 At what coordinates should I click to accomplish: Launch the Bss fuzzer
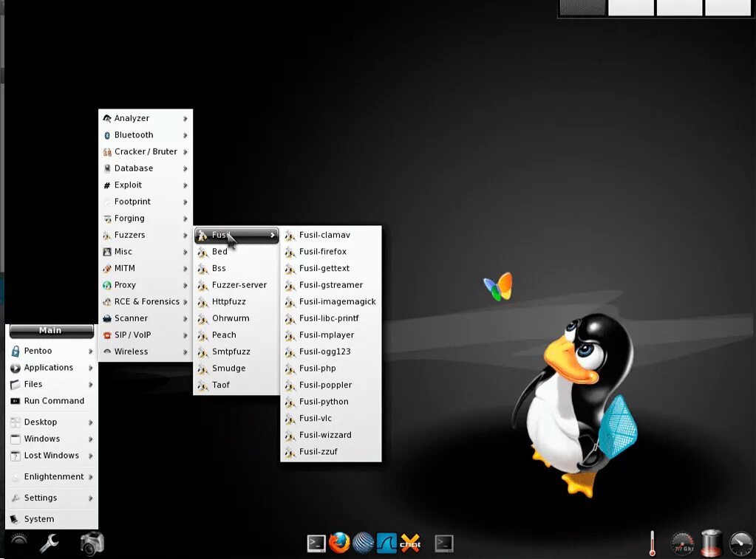[236, 268]
